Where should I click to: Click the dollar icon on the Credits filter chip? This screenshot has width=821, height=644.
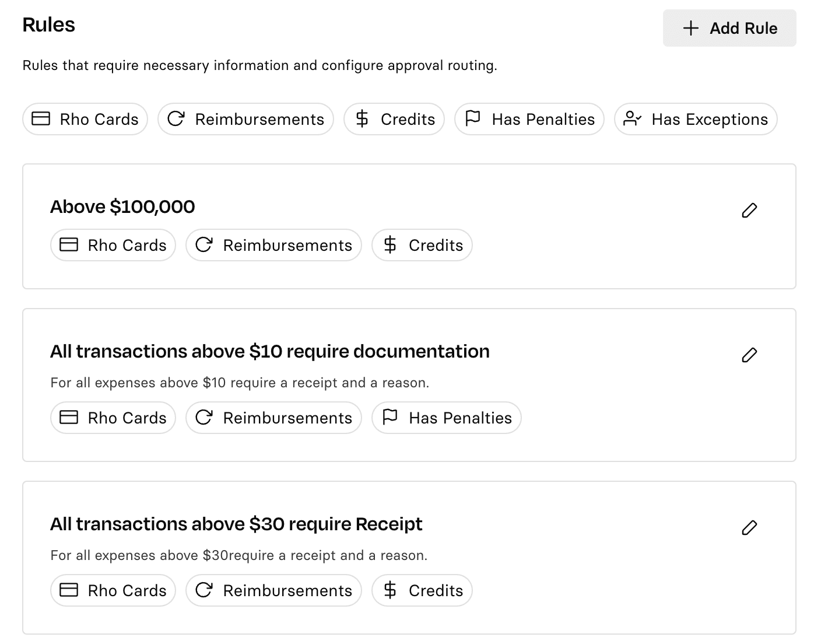click(362, 119)
